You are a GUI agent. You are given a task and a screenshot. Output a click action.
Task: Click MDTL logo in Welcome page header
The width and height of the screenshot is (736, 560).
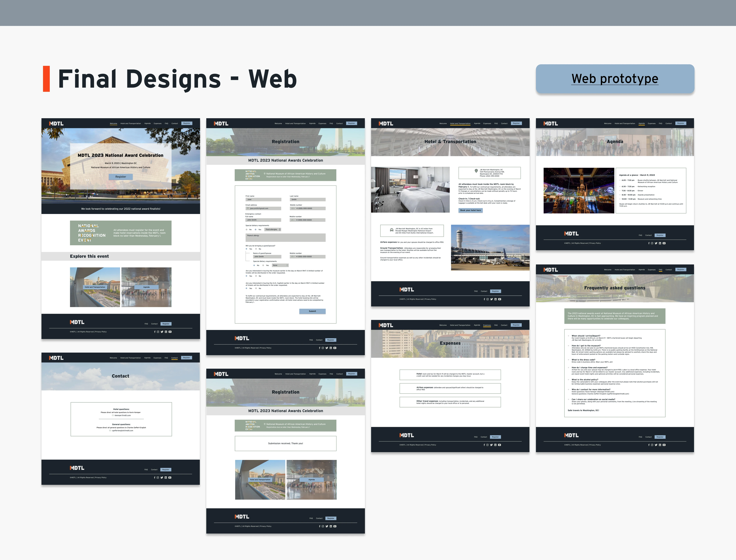coord(56,123)
